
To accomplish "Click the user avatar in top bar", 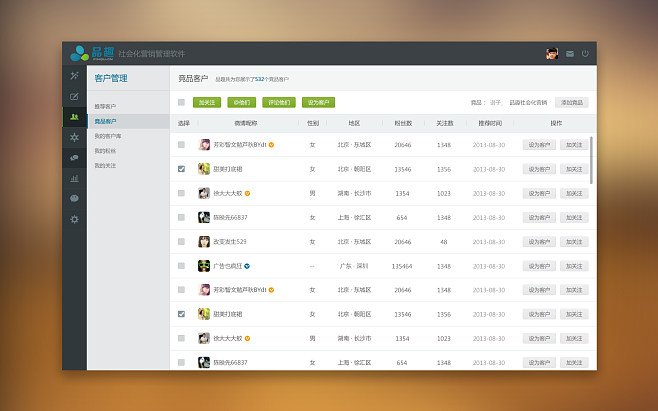I will click(x=552, y=54).
